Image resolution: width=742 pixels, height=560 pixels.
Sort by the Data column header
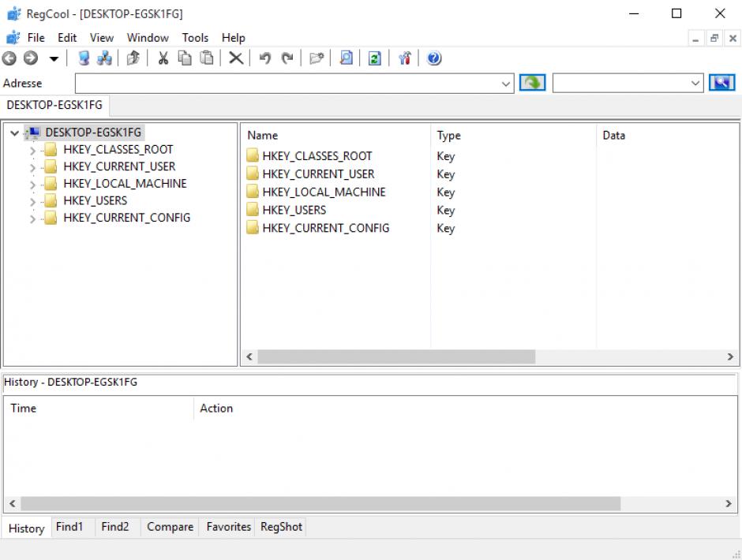click(x=667, y=136)
